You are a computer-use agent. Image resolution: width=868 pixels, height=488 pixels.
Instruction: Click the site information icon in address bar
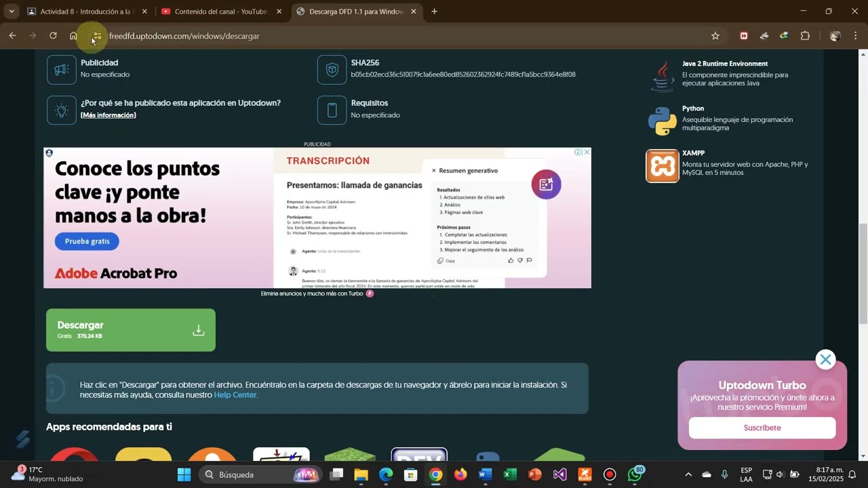[x=97, y=36]
